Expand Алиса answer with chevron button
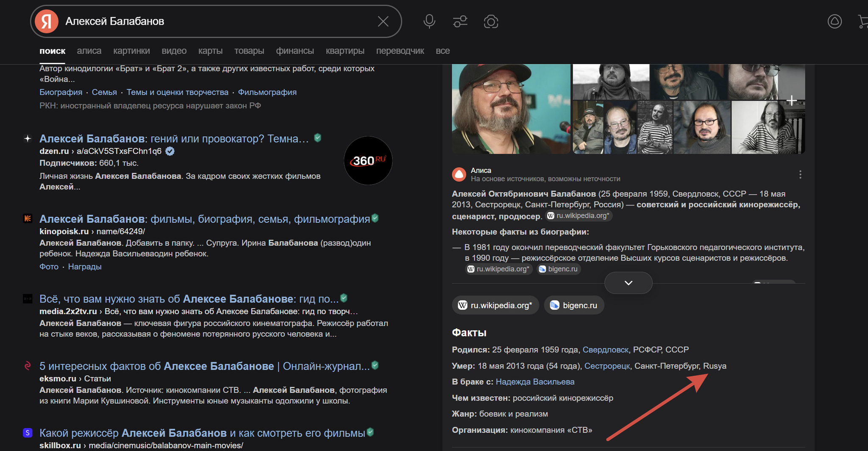The height and width of the screenshot is (451, 868). (x=629, y=283)
